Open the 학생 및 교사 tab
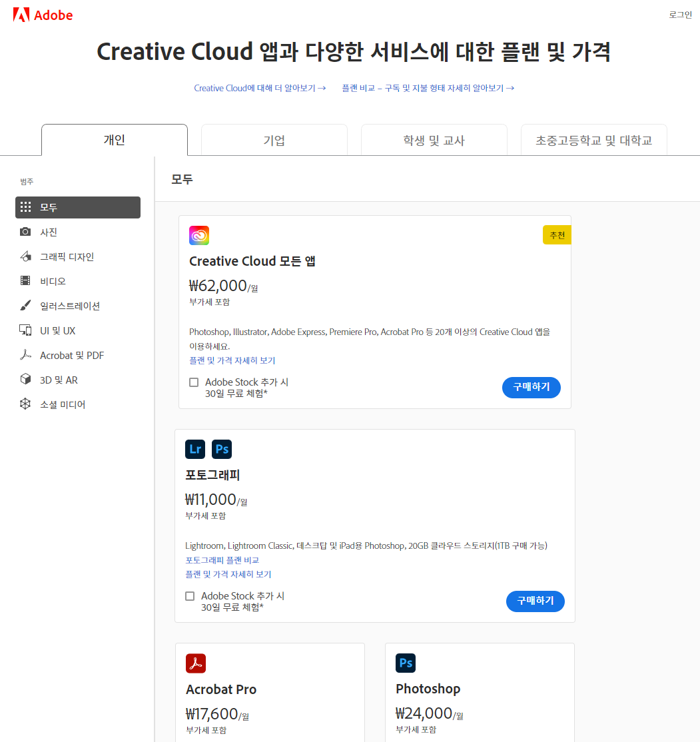Screen dimensions: 700x742 pos(434,140)
